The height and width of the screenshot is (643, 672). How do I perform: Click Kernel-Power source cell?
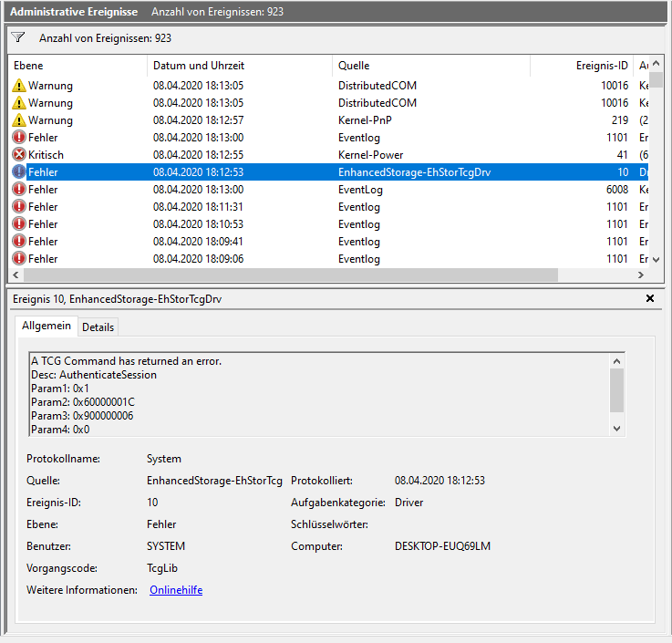371,155
